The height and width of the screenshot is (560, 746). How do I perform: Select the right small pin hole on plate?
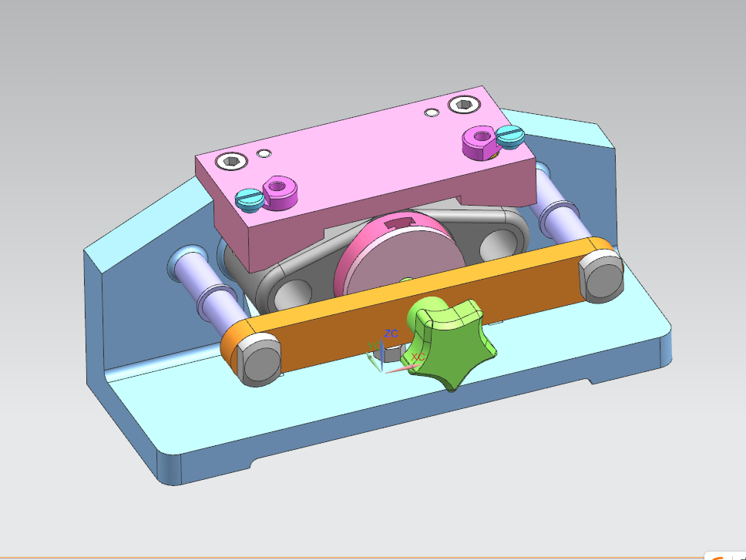tap(432, 112)
